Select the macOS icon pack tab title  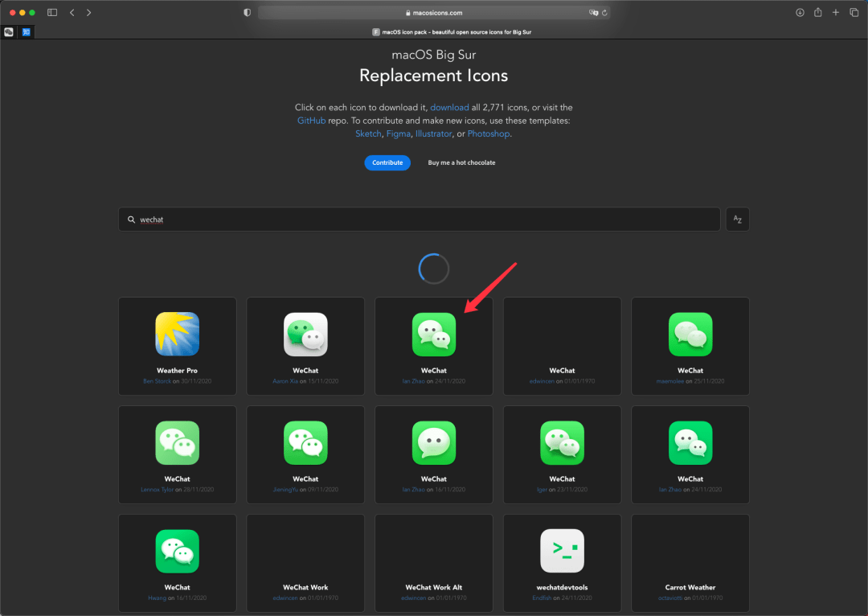457,32
